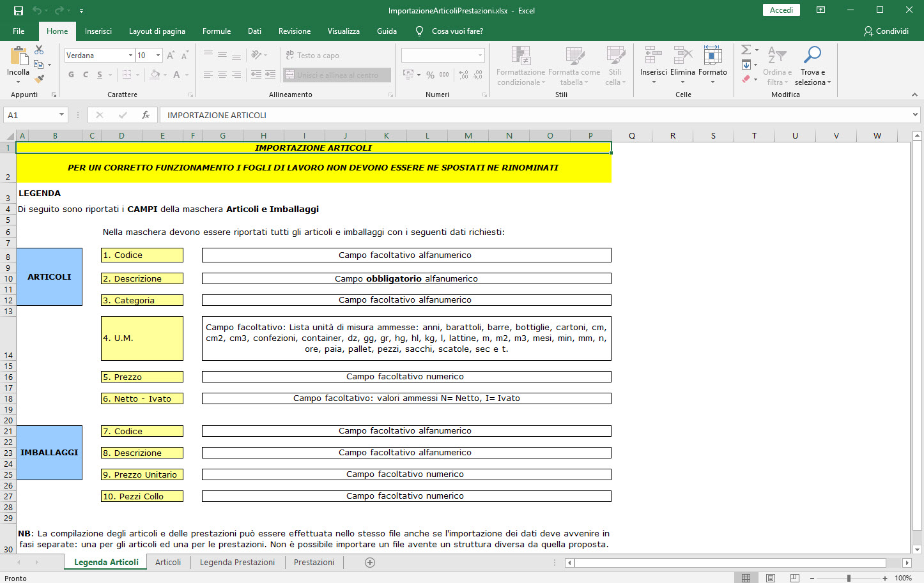924x583 pixels.
Task: Align text left in Allineamento group
Action: click(x=208, y=75)
